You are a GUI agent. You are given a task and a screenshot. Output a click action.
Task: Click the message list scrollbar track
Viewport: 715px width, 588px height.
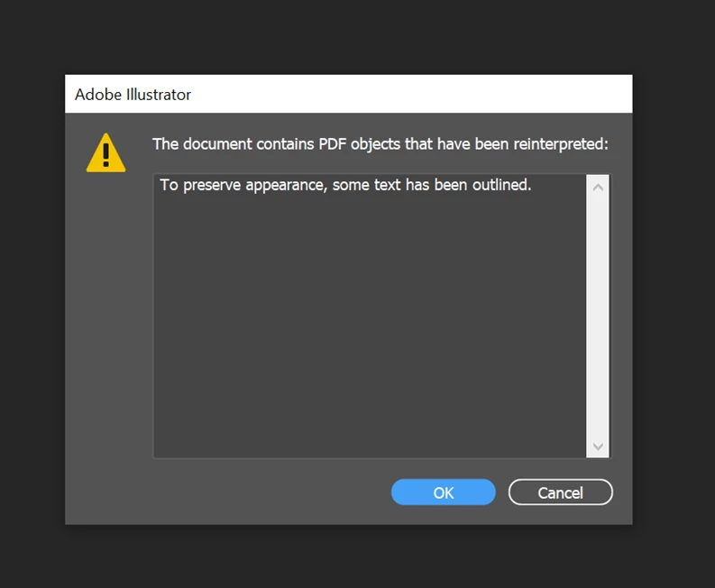598,317
